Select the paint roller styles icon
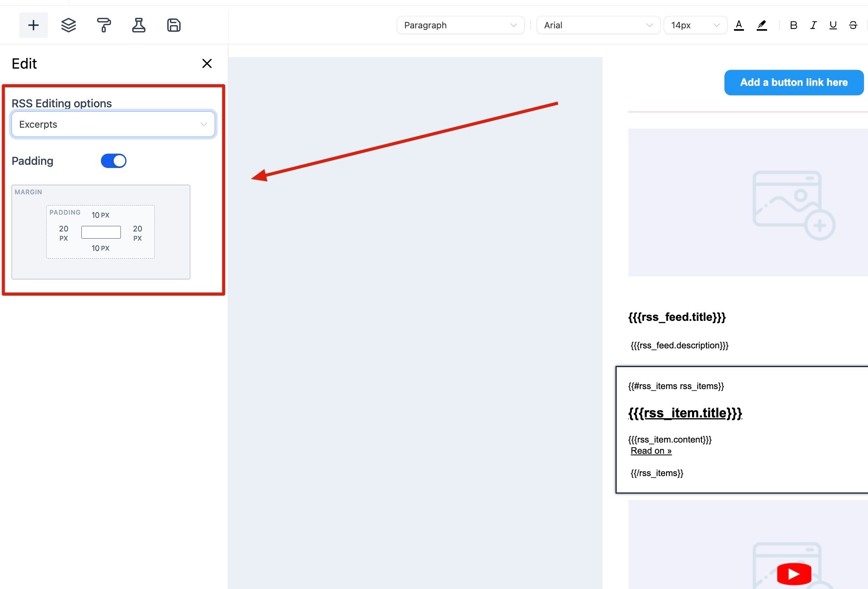The width and height of the screenshot is (868, 589). click(x=104, y=25)
